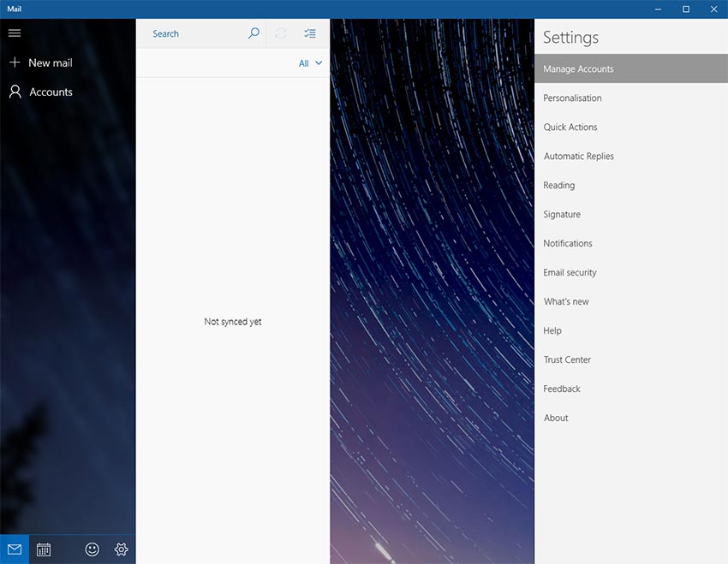Open Automatic Replies settings
Viewport: 728px width, 564px height.
click(x=631, y=157)
